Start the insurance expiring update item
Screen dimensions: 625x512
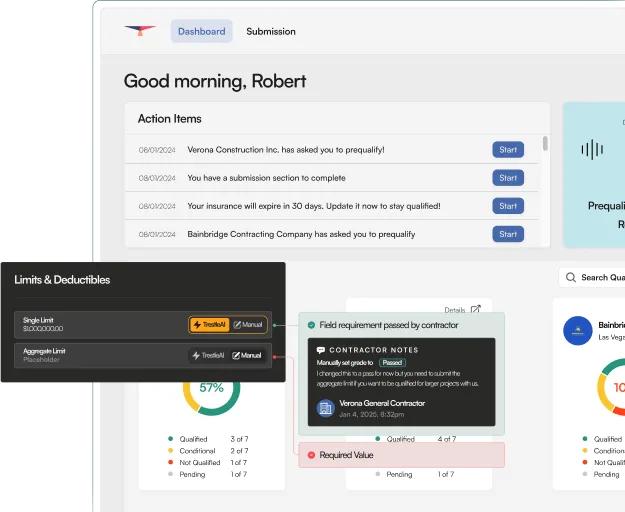coord(508,206)
